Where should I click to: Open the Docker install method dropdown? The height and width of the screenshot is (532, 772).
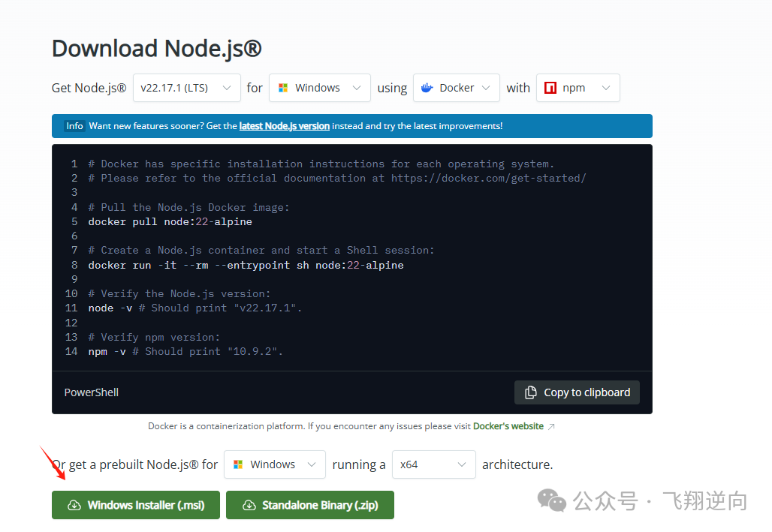[x=457, y=88]
